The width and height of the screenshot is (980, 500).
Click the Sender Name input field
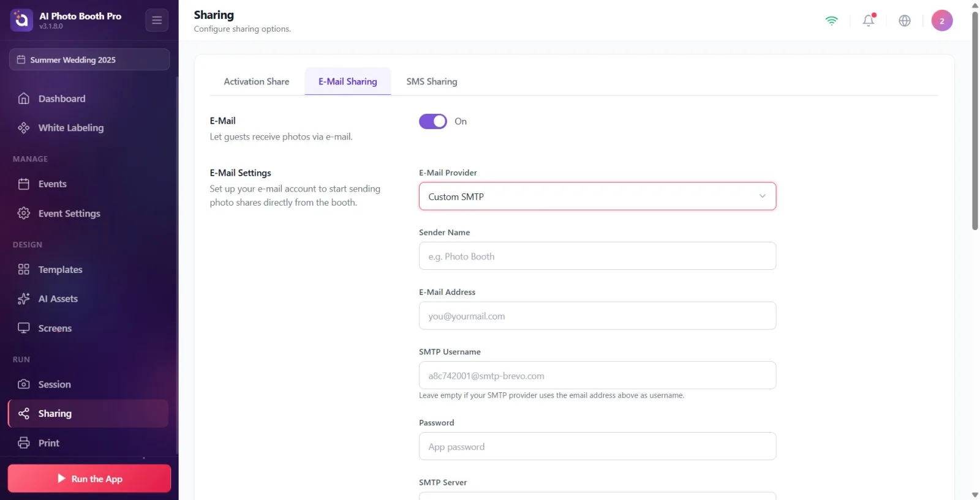click(597, 256)
